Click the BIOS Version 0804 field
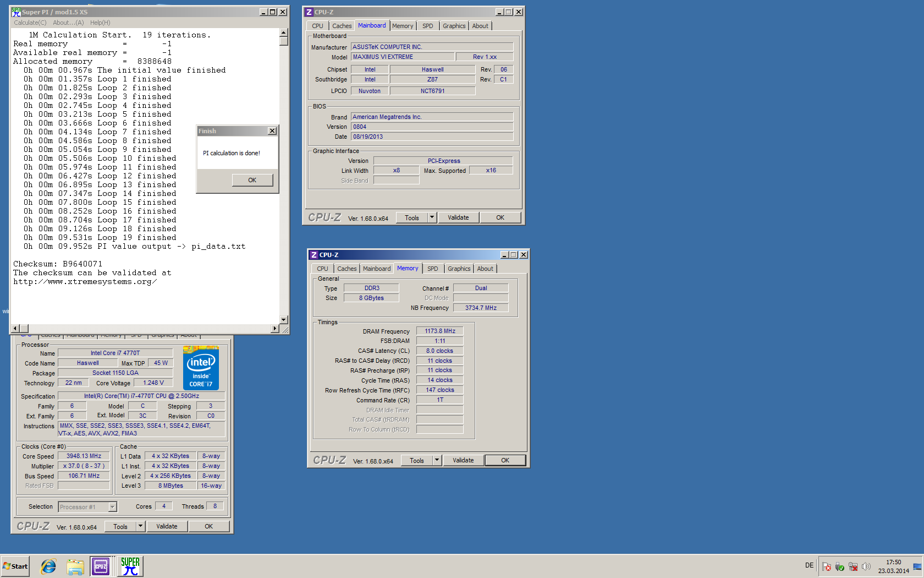Viewport: 924px width, 578px height. [x=432, y=127]
